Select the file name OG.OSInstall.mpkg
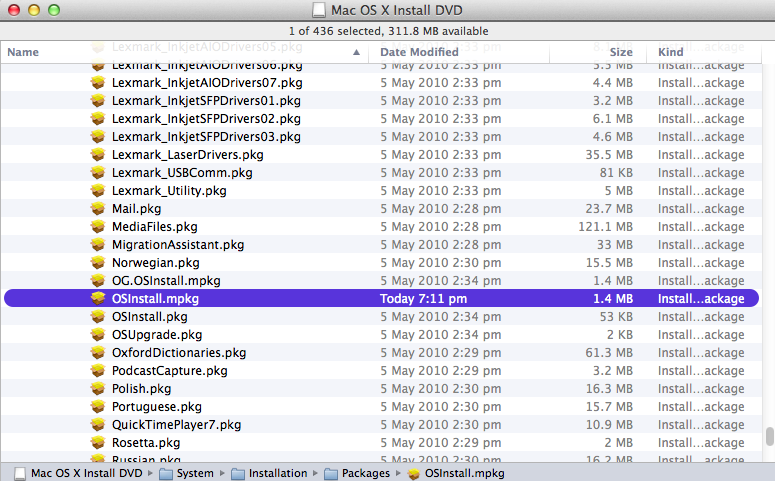This screenshot has width=775, height=481. (166, 281)
